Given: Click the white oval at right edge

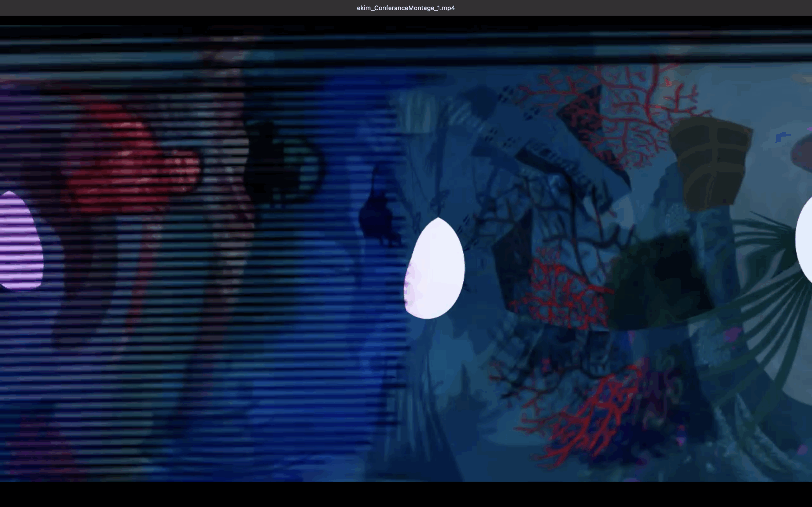Looking at the screenshot, I should coord(805,240).
